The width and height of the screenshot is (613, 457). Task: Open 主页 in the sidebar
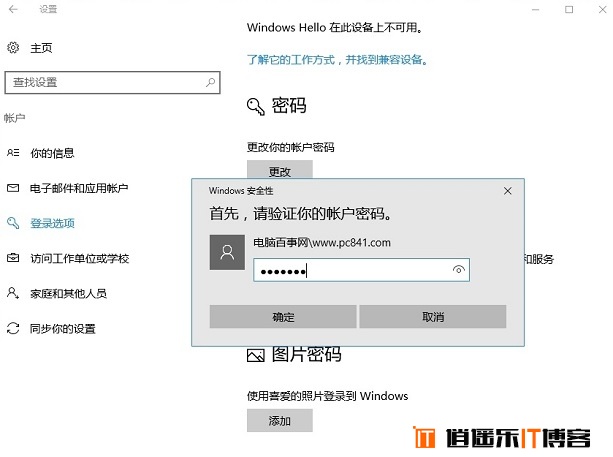click(41, 48)
